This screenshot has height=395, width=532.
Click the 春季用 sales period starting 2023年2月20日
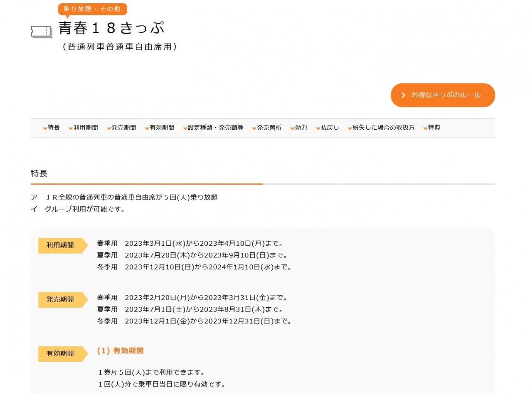(193, 298)
